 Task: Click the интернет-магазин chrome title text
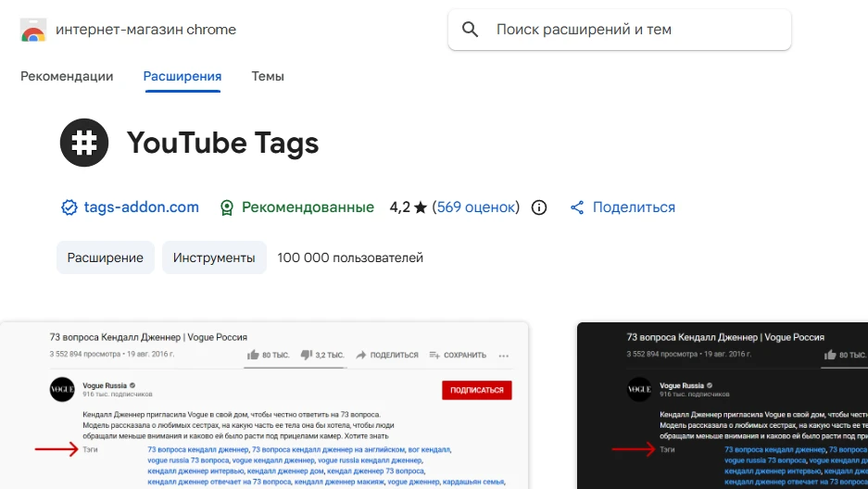(x=146, y=30)
